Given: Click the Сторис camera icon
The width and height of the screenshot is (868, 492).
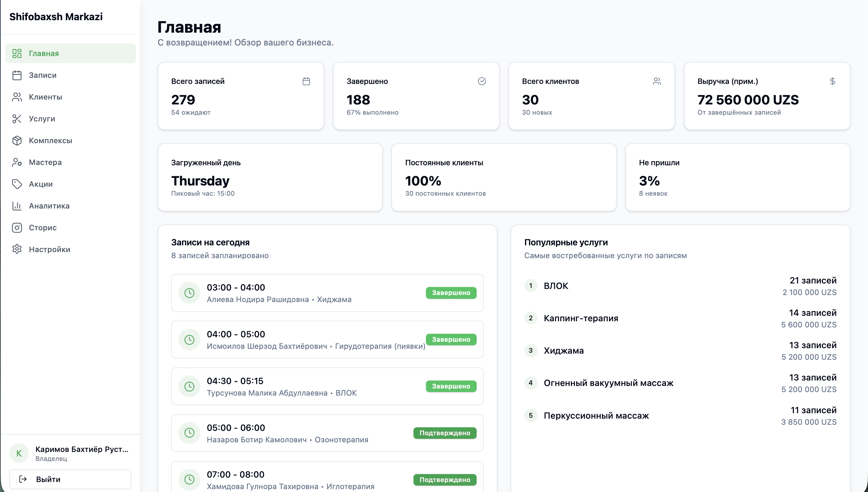Looking at the screenshot, I should point(17,227).
